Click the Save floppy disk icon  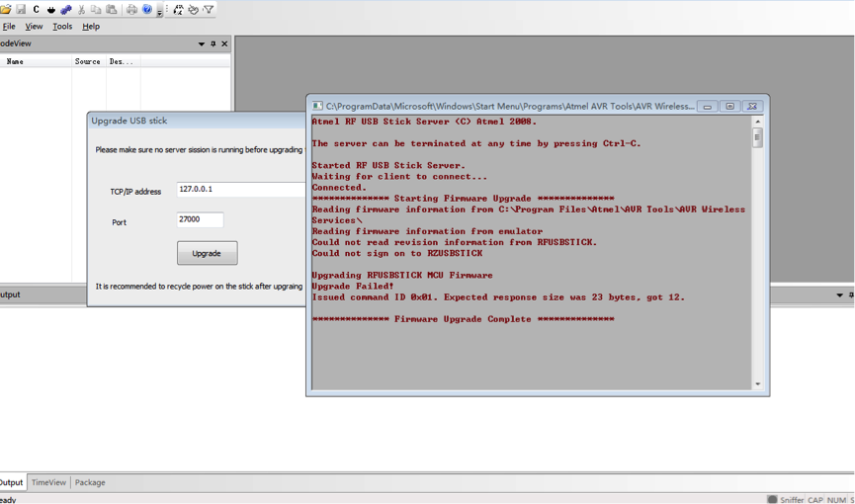point(21,10)
